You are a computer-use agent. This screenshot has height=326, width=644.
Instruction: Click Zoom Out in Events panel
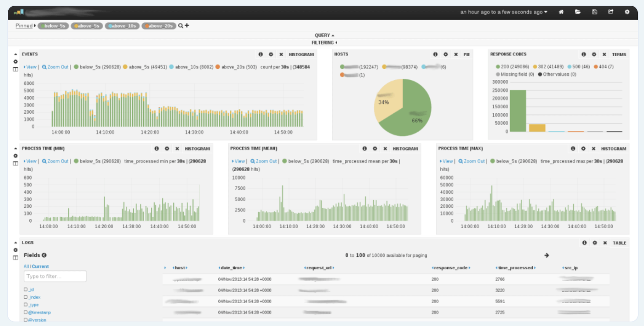(x=55, y=67)
